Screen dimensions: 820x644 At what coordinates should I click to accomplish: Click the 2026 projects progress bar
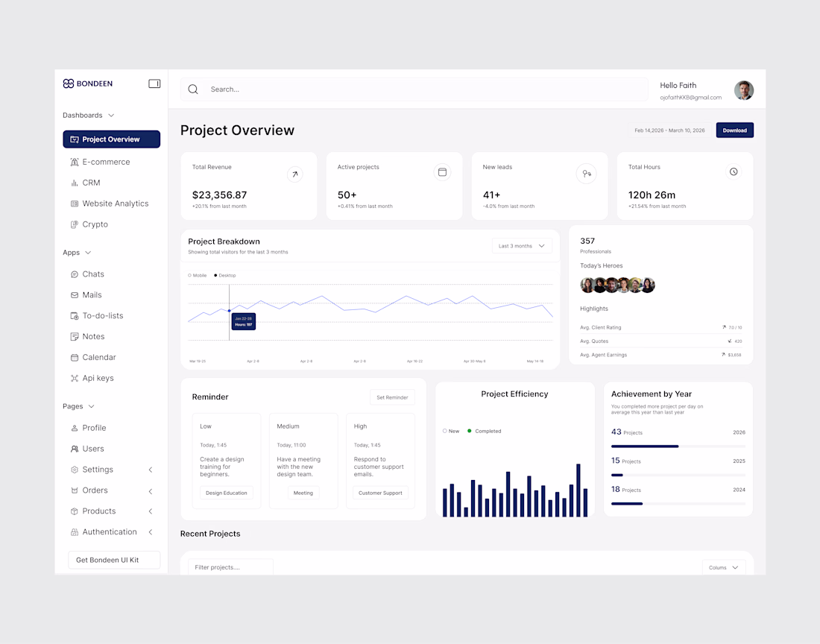click(678, 446)
